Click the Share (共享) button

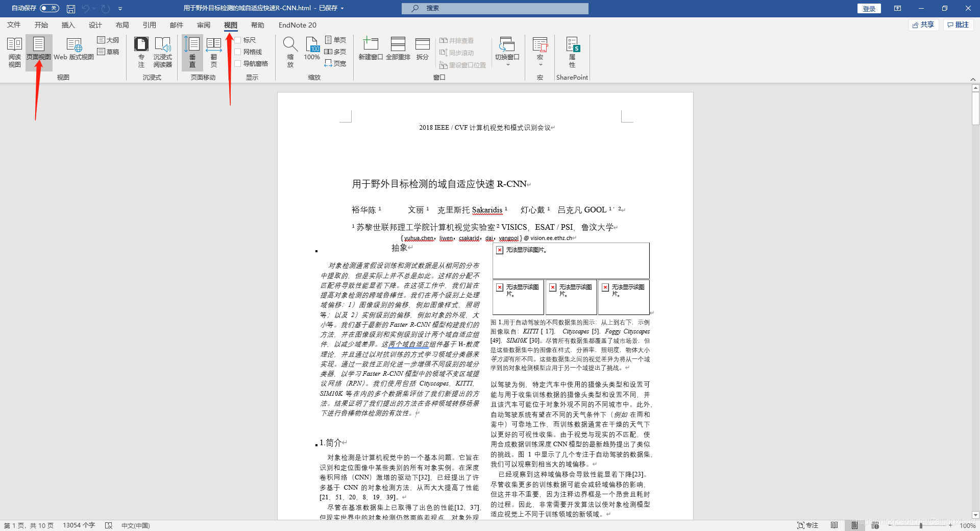[x=923, y=25]
